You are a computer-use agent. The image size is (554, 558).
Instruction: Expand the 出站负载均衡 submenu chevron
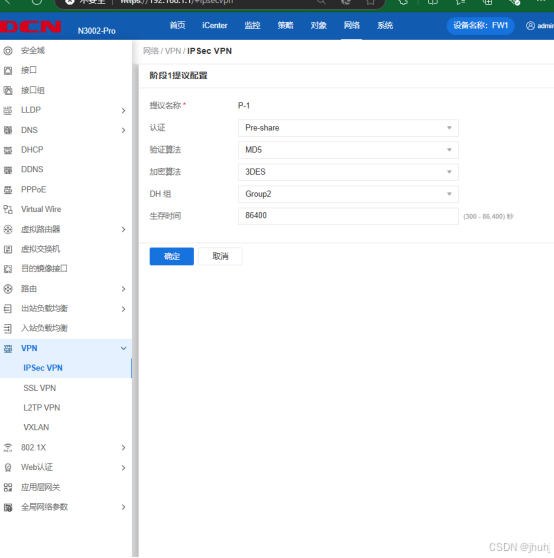[123, 309]
